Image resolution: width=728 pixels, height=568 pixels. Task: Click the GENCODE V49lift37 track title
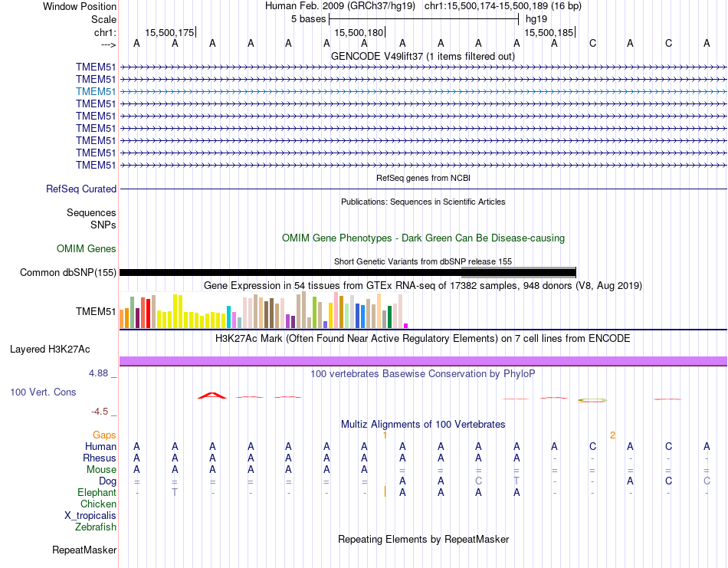[x=422, y=57]
